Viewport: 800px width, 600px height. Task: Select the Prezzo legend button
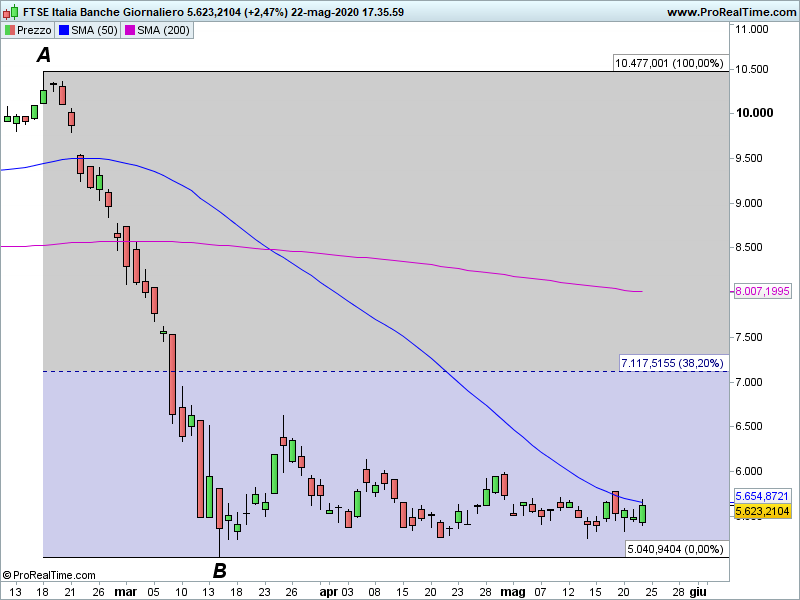(x=28, y=30)
